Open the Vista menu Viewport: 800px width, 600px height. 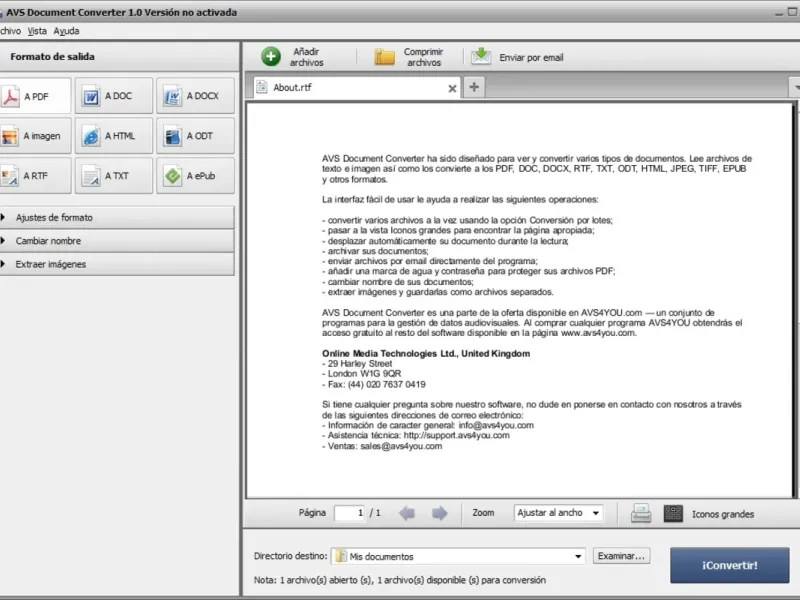click(37, 31)
